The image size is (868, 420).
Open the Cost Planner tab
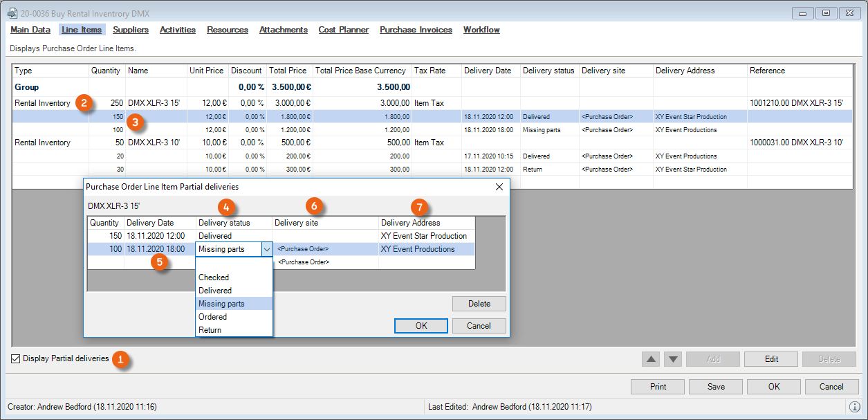[x=343, y=30]
